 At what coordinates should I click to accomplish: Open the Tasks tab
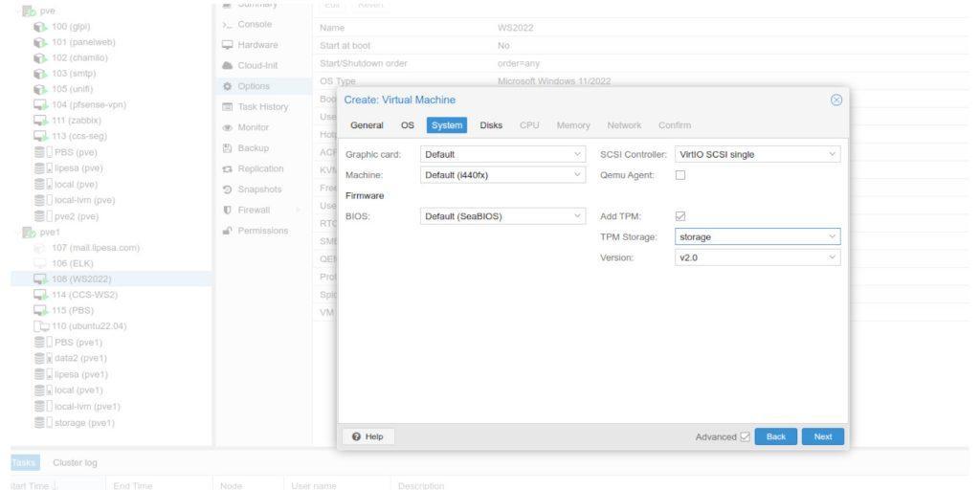click(24, 463)
